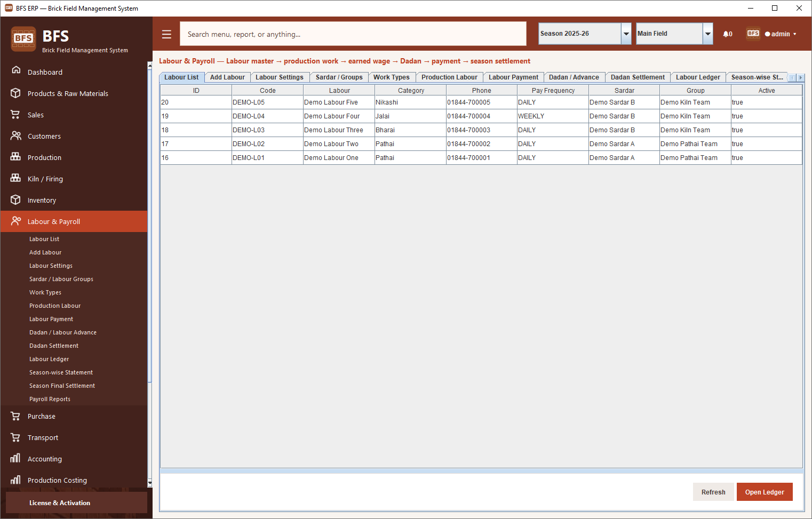
Task: Open Production Labour tab
Action: click(449, 77)
